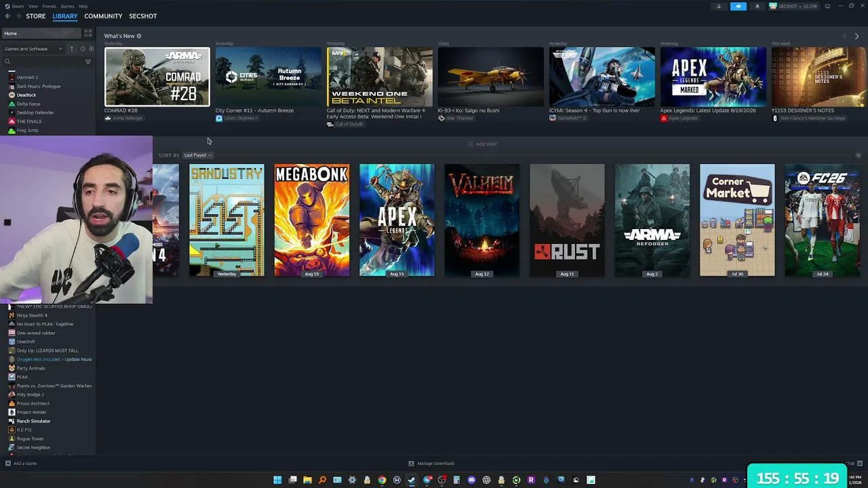Open the COMRAD #28 news thumbnail
Image resolution: width=868 pixels, height=488 pixels.
(x=157, y=77)
